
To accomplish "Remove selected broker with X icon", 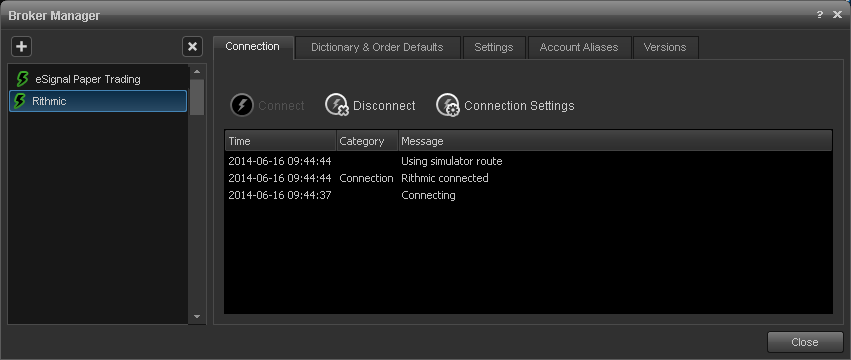I will pos(192,47).
